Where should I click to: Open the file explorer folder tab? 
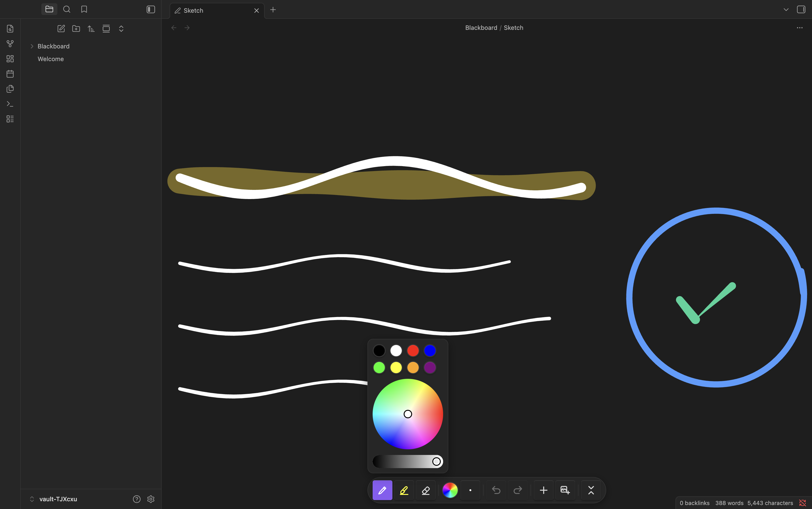(49, 9)
